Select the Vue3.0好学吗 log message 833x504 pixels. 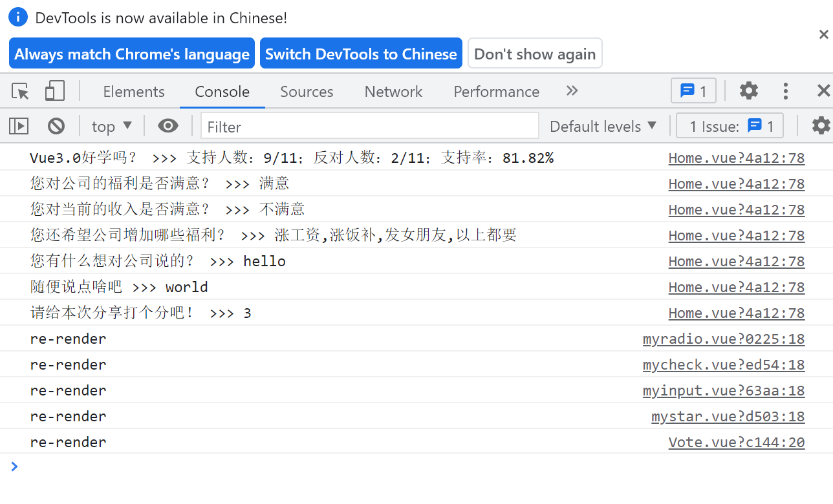coord(292,158)
